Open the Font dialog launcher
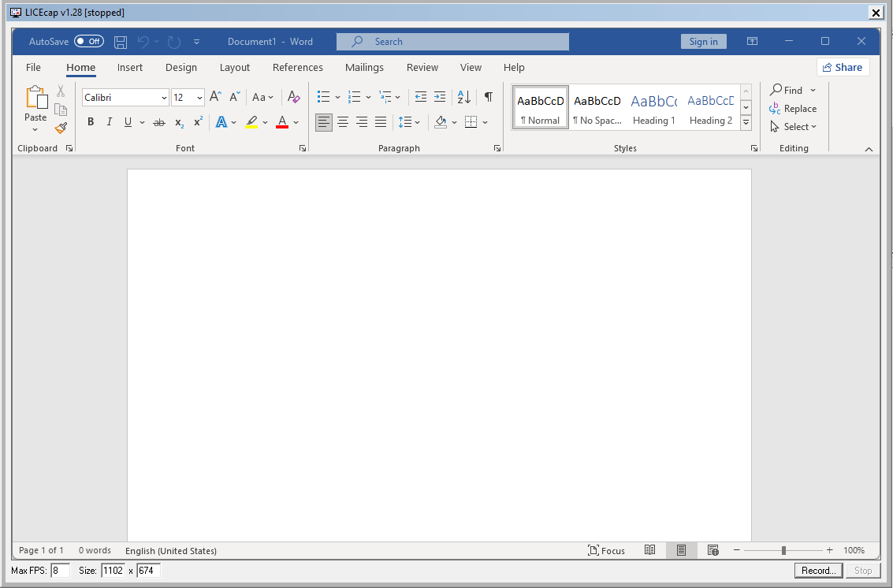Screen dimensions: 893x588 (x=303, y=148)
